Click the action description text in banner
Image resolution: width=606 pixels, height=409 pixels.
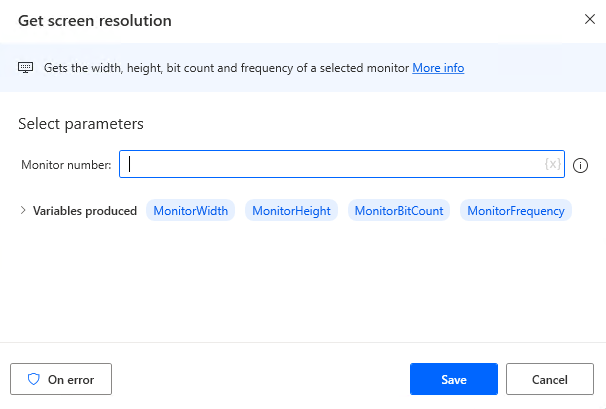[x=226, y=68]
